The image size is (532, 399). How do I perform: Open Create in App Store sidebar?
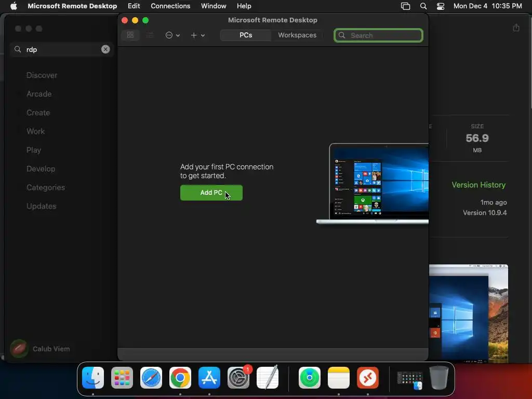38,113
